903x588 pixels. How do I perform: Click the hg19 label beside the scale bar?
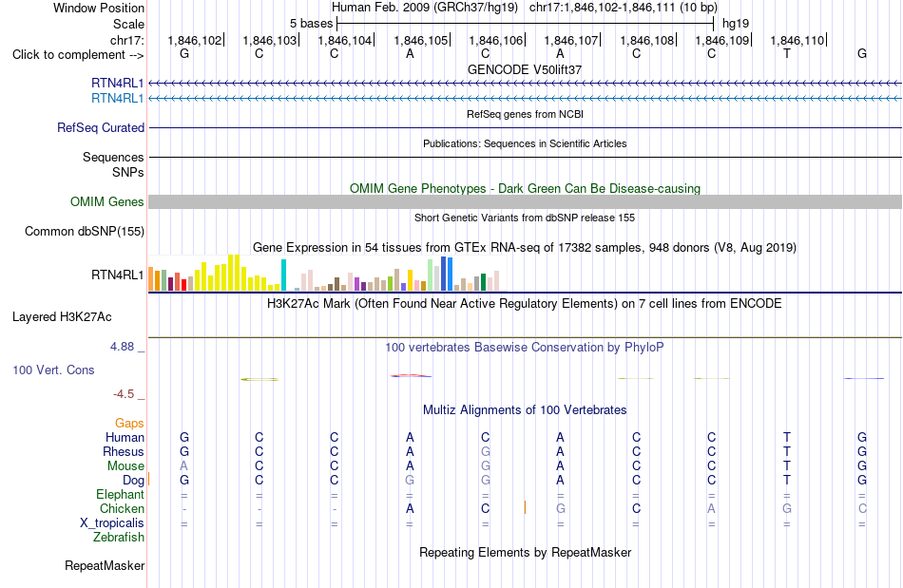pyautogui.click(x=736, y=24)
